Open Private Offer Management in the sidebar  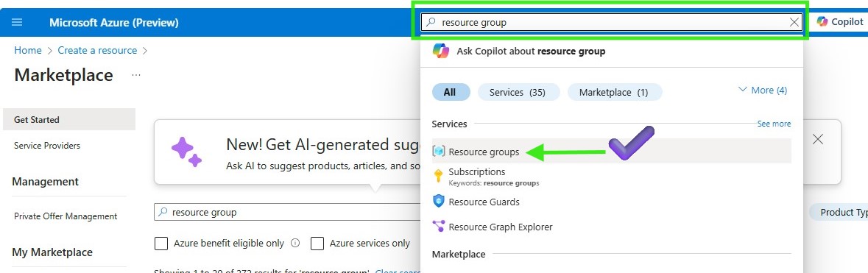pos(66,216)
